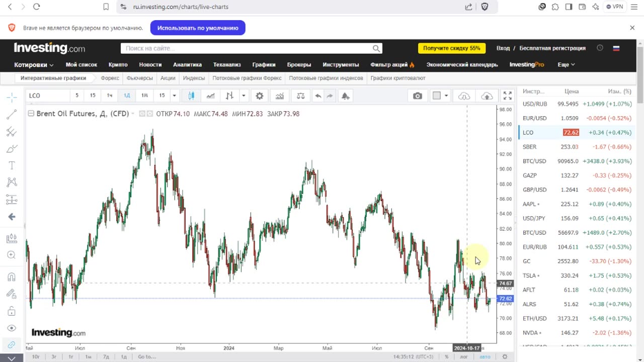Expand more tools at sidebar bottom
Image resolution: width=644 pixels, height=362 pixels.
point(12,358)
